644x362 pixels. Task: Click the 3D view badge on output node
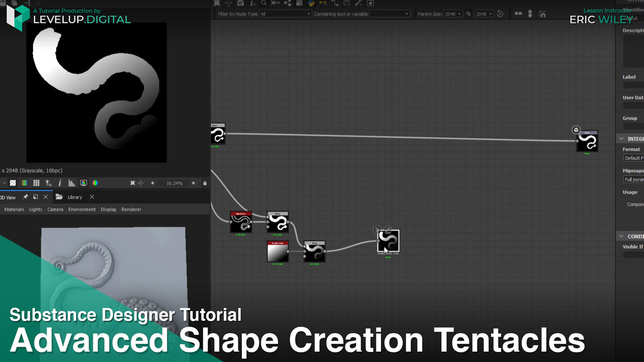tap(576, 130)
